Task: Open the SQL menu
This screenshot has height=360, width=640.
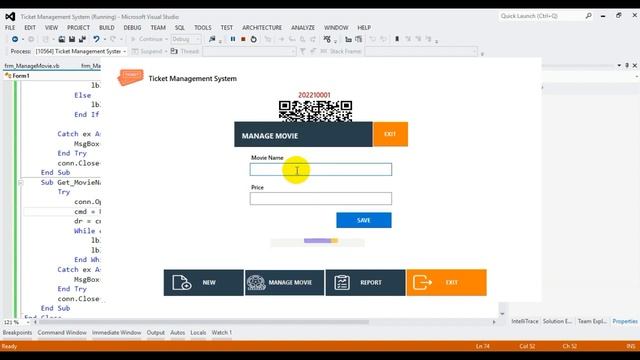Action: 180,27
